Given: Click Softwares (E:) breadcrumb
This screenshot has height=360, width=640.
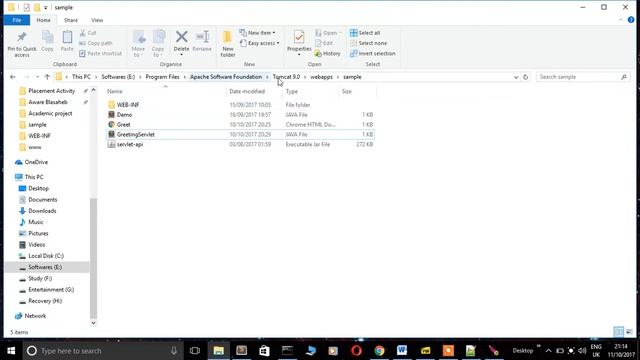Looking at the screenshot, I should 118,77.
